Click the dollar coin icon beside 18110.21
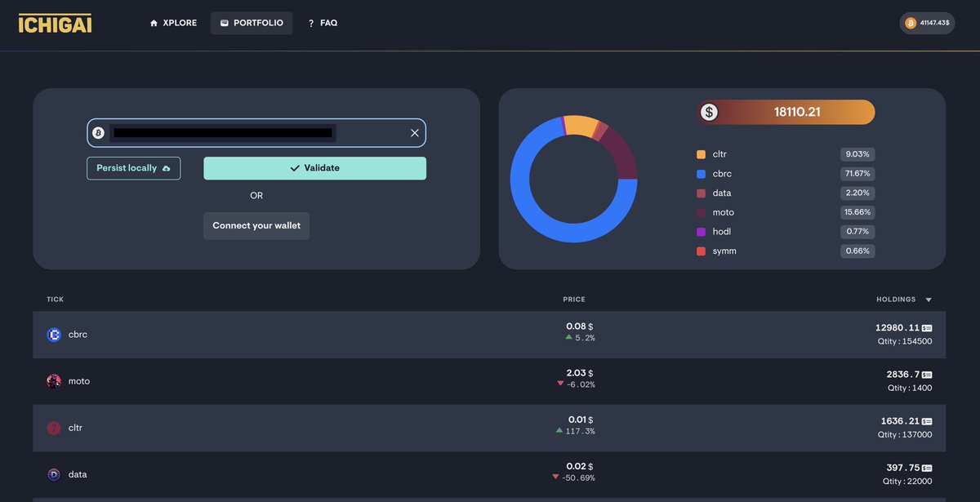This screenshot has width=980, height=502. 709,112
